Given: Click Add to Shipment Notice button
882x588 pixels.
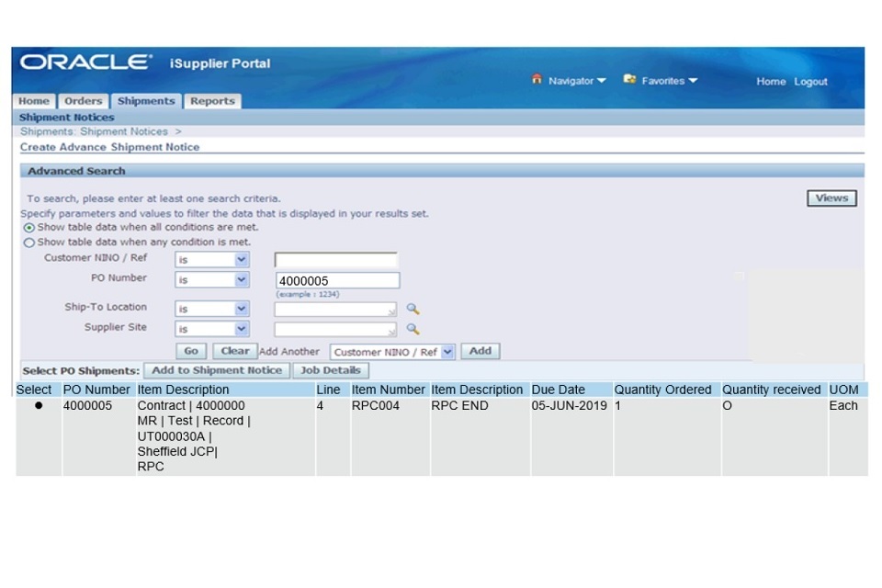Looking at the screenshot, I should coord(217,370).
